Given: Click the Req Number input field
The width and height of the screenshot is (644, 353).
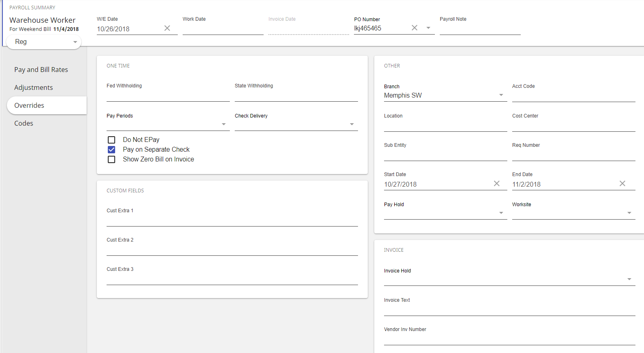Looking at the screenshot, I should pyautogui.click(x=574, y=155).
